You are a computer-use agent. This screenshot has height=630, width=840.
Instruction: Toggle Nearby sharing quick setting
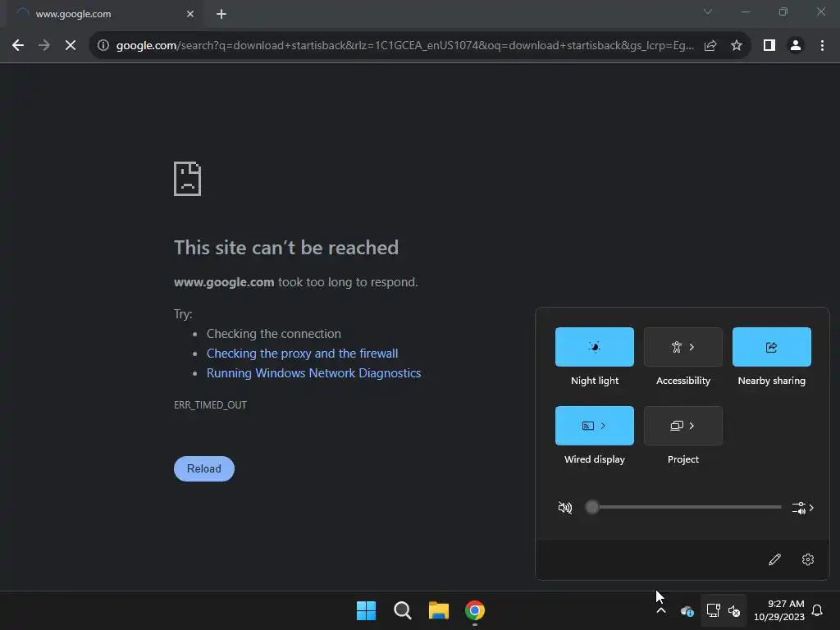(x=771, y=347)
